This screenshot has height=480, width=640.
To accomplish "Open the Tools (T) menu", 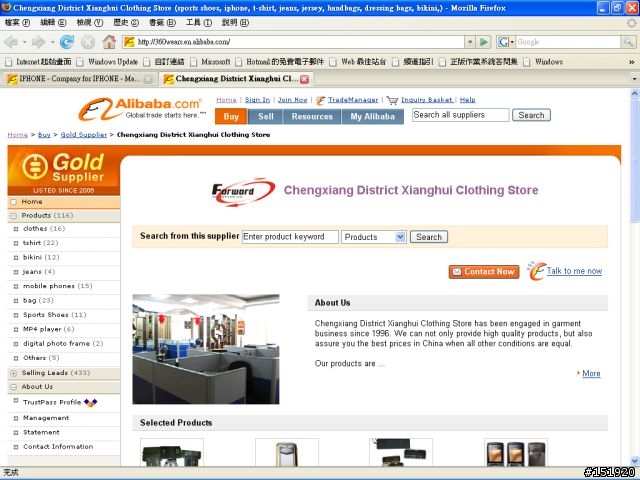I will 199,23.
